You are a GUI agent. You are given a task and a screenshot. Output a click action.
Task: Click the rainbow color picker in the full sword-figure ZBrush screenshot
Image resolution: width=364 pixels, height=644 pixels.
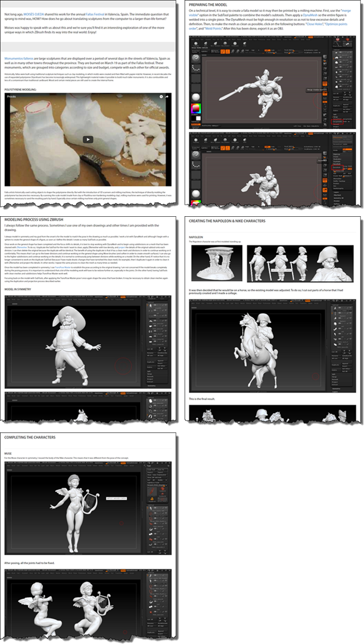196,108
